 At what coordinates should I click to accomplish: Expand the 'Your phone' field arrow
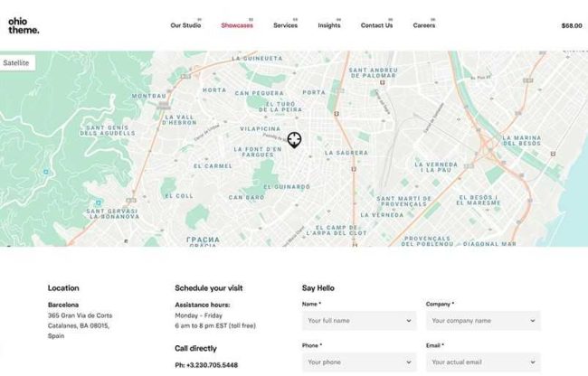(408, 362)
